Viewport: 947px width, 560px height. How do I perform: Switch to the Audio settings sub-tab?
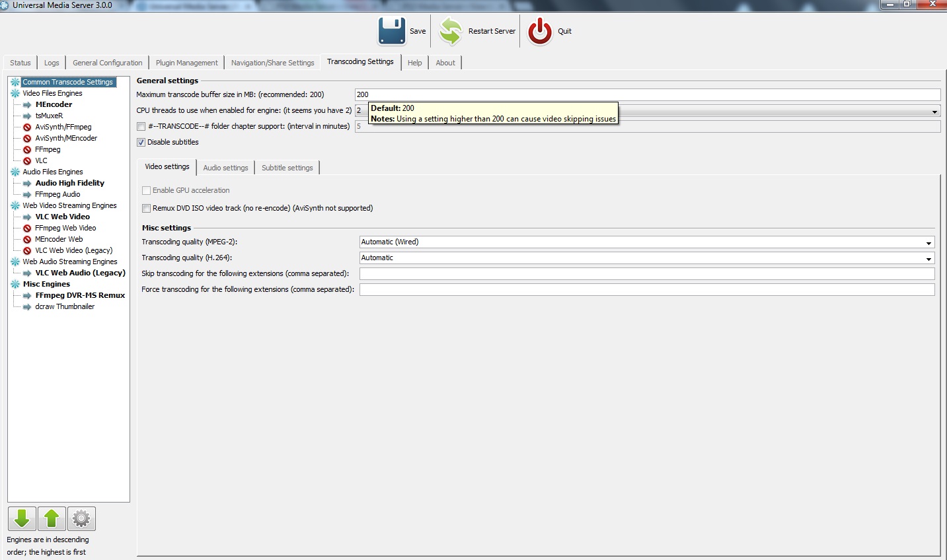(x=226, y=168)
